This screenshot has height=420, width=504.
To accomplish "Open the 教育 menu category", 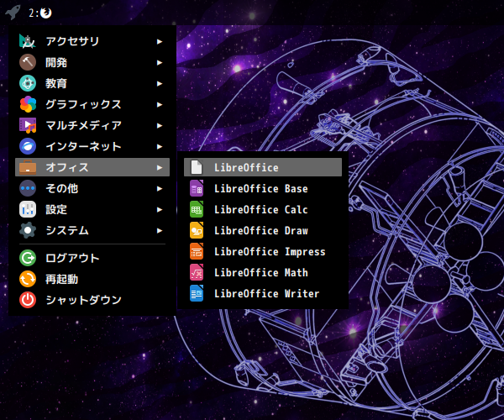I will [x=92, y=83].
